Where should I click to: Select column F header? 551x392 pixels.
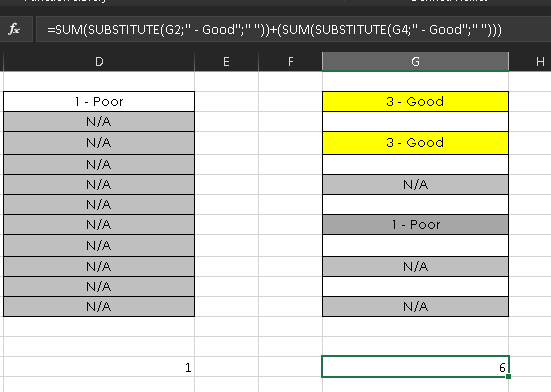(x=290, y=62)
